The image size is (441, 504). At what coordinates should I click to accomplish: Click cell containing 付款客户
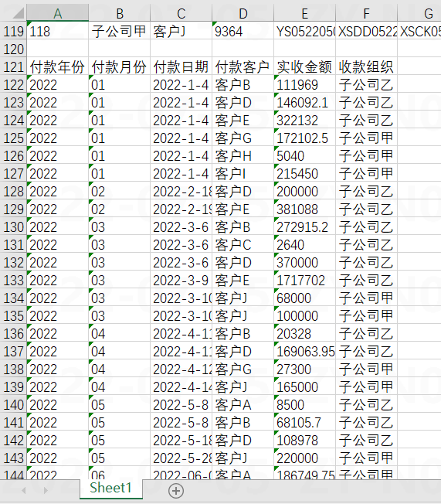tap(243, 66)
